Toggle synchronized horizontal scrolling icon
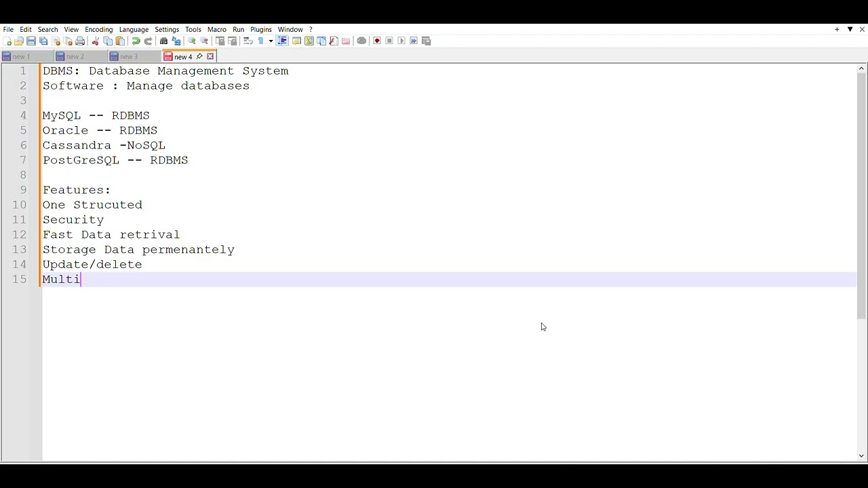The height and width of the screenshot is (488, 868). click(232, 41)
